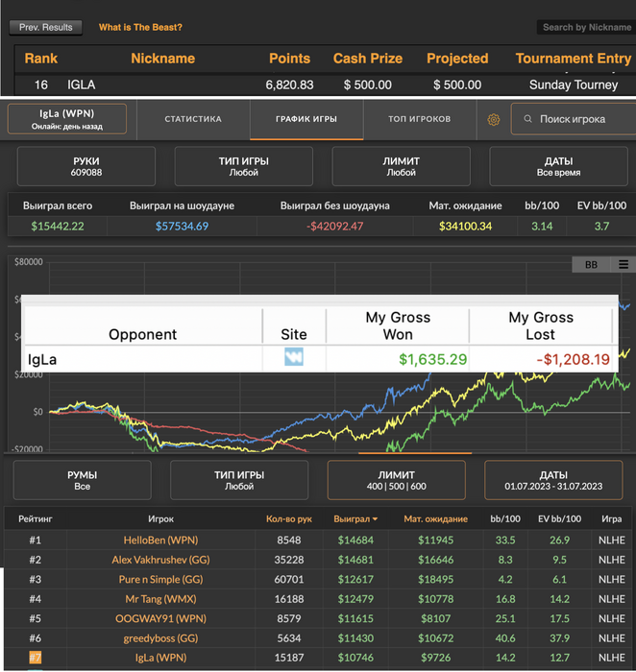
Task: Open the upper ТИП ИГРЫ Любой filter
Action: click(x=244, y=166)
